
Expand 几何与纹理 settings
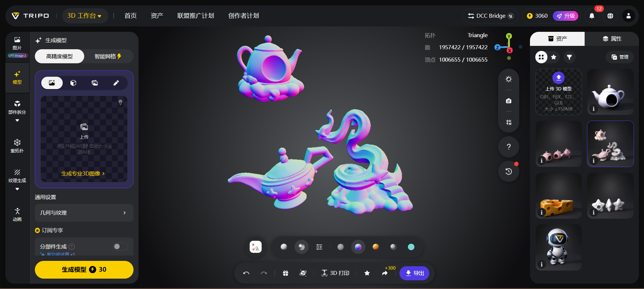pyautogui.click(x=84, y=213)
